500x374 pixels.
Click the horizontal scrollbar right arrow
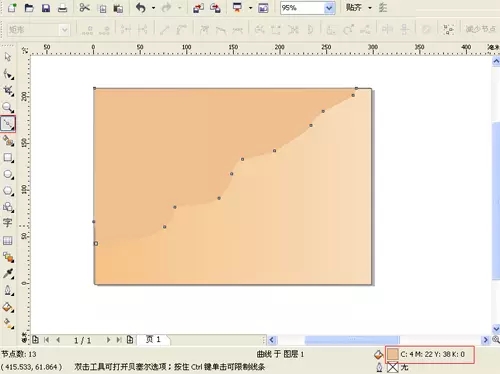click(x=485, y=340)
